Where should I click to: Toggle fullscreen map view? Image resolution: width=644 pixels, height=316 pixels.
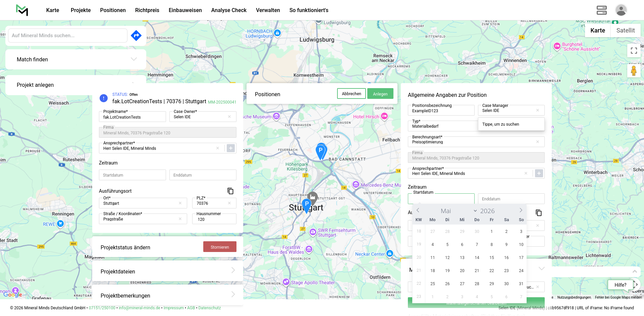(x=634, y=51)
